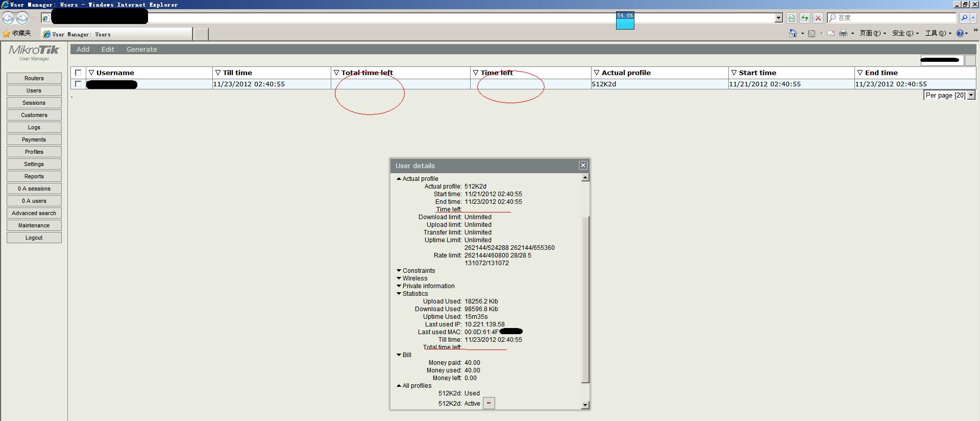The image size is (980, 421).
Task: Go back with the browser Back arrow
Action: (x=8, y=18)
